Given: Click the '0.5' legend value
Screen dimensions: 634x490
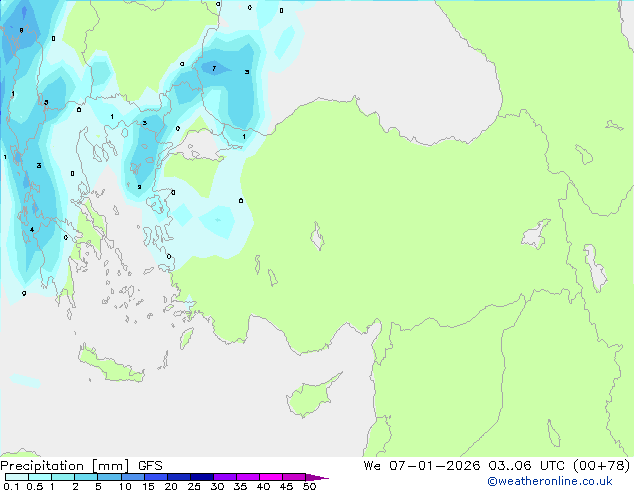Looking at the screenshot, I should click(x=35, y=486).
